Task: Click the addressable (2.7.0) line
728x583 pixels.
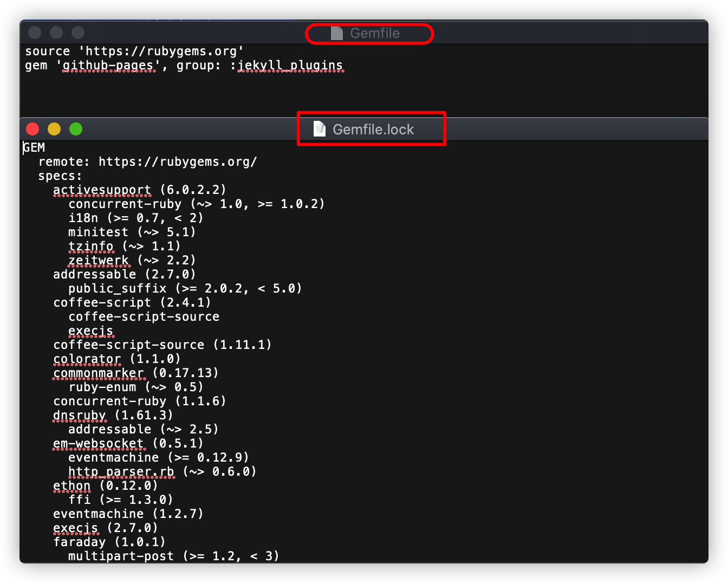Action: pos(125,275)
